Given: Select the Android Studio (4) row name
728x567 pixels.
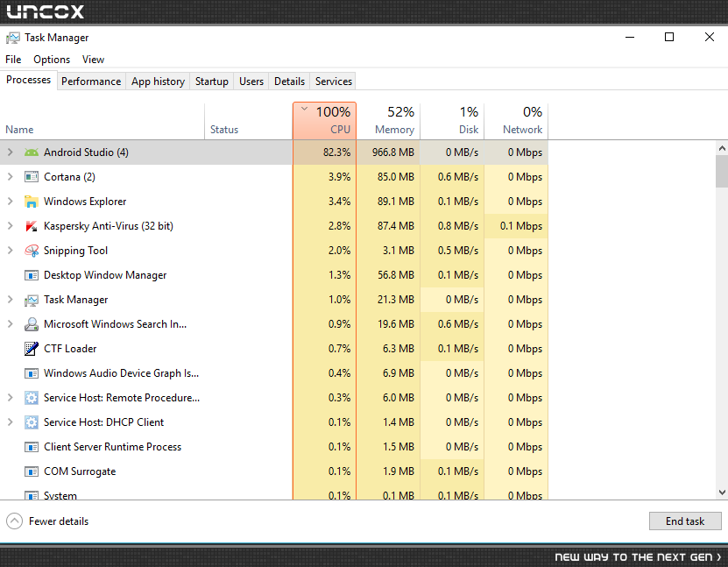Looking at the screenshot, I should [x=86, y=152].
